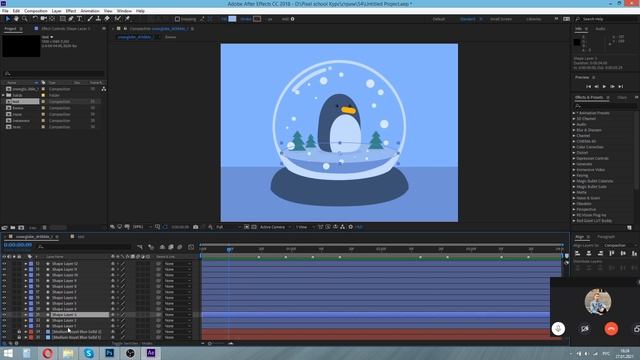This screenshot has width=640, height=360.
Task: Select the Hand tool
Action: click(16, 19)
